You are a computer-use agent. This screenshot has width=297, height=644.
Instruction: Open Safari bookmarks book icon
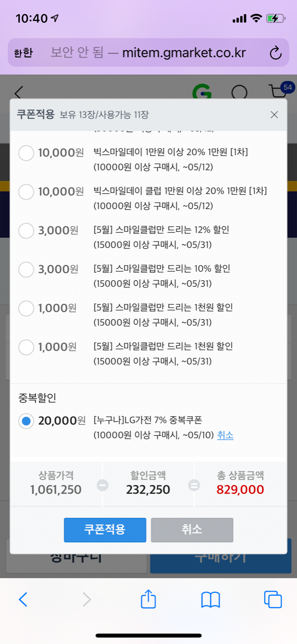[210, 599]
